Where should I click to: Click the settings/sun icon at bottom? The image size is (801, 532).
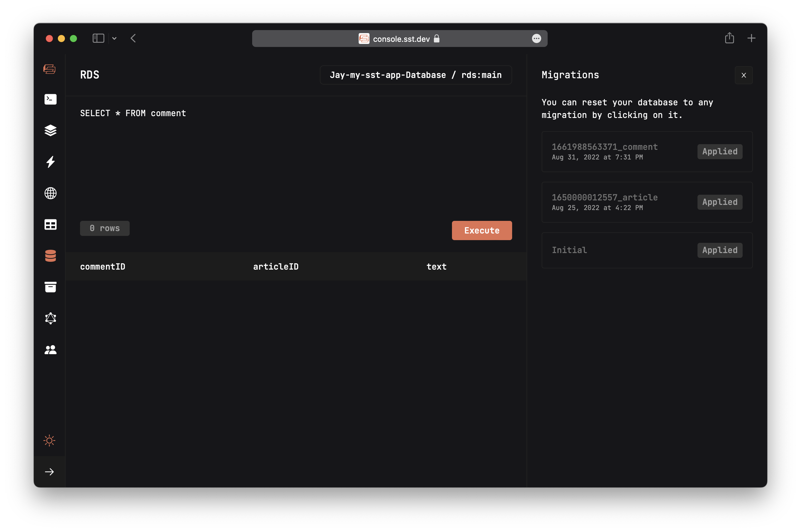(x=49, y=441)
